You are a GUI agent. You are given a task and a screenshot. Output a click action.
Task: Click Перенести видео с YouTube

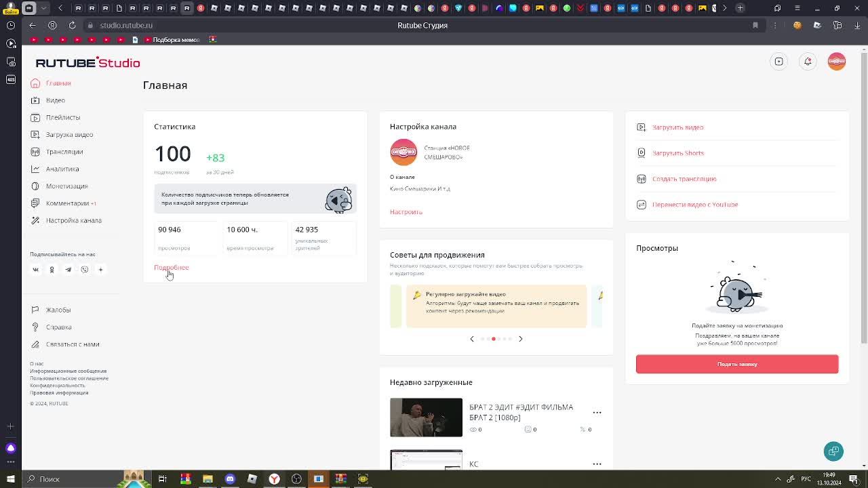(x=688, y=205)
